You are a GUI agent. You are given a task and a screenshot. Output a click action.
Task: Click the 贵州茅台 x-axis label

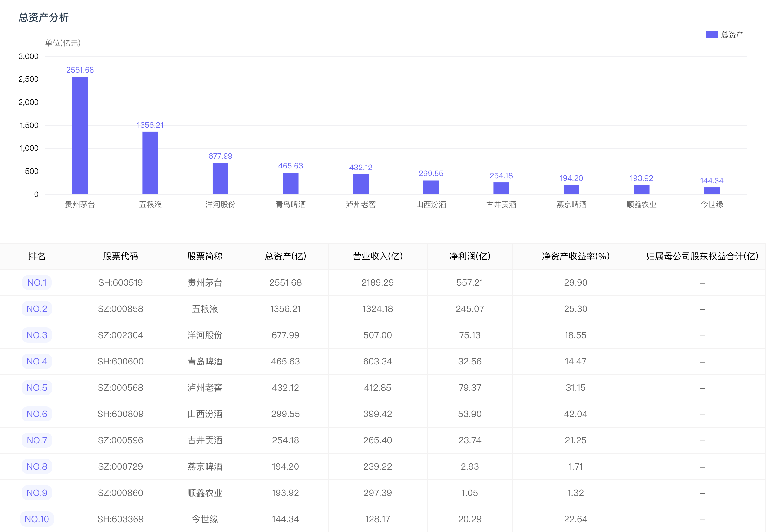[80, 205]
